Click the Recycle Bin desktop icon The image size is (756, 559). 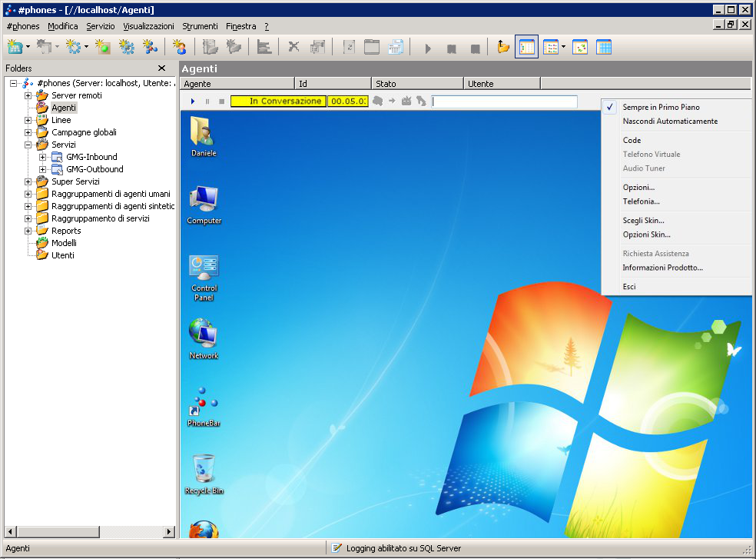click(204, 474)
